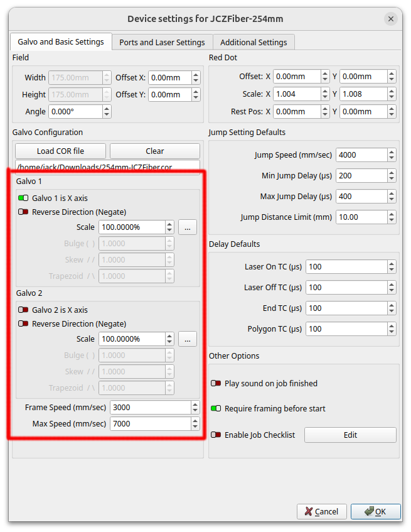Adjust the Field Angle stepper arrows

click(x=107, y=112)
